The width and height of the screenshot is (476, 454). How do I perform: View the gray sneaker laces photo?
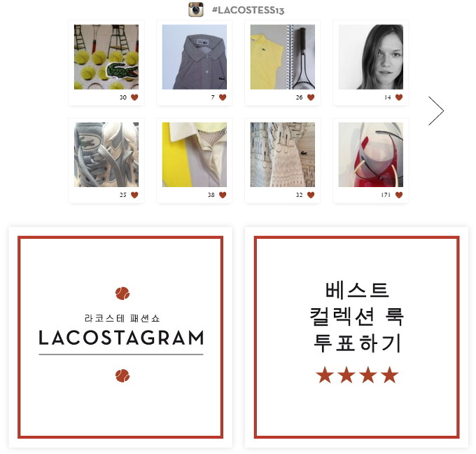[x=106, y=155]
